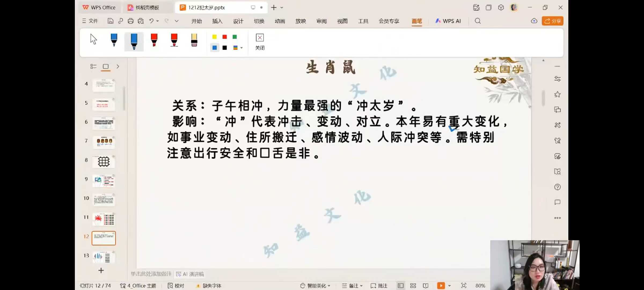Viewport: 644px width, 290px height.
Task: Click the search magnifier icon
Action: pyautogui.click(x=478, y=21)
